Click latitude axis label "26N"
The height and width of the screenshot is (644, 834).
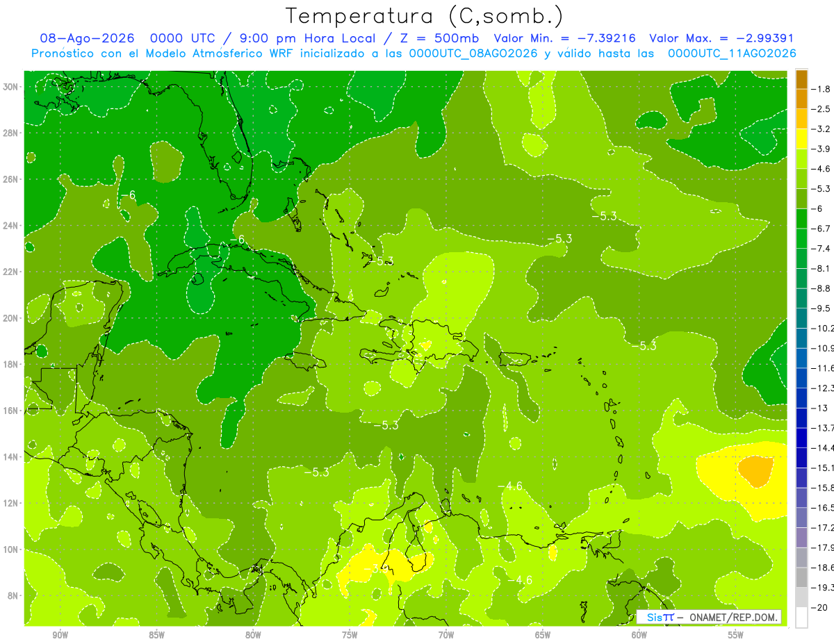coord(11,179)
